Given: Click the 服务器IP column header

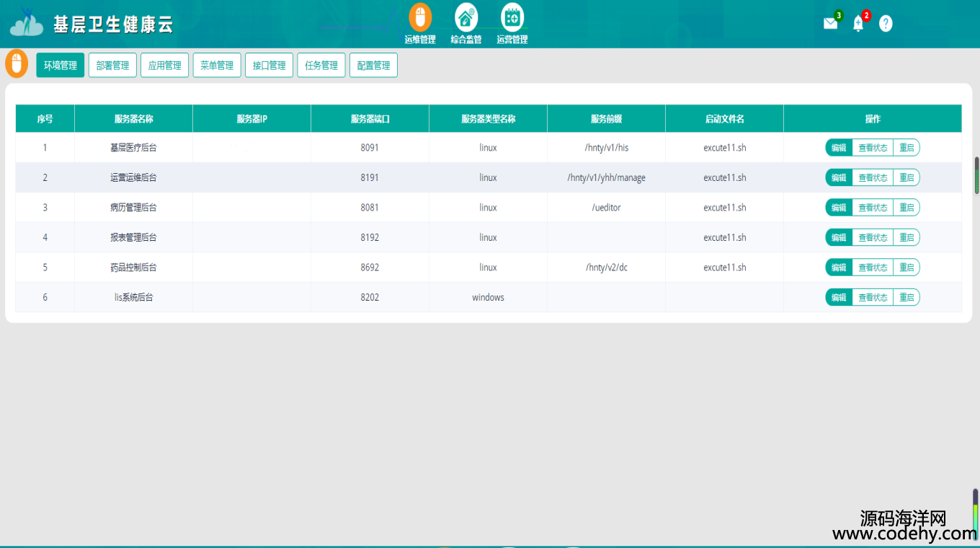Looking at the screenshot, I should [x=251, y=119].
